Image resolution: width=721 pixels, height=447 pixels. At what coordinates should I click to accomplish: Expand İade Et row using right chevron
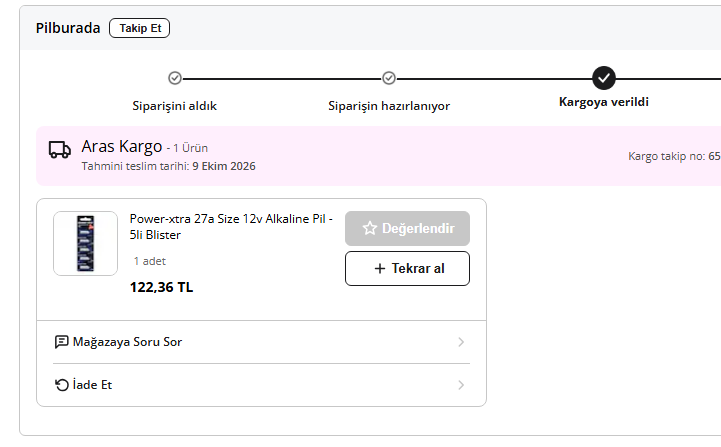click(461, 385)
